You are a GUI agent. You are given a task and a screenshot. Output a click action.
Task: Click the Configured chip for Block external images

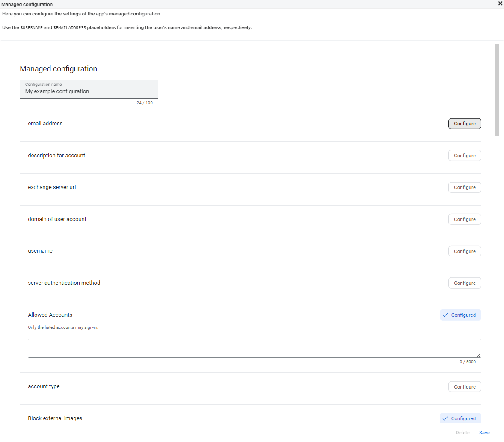[460, 418]
